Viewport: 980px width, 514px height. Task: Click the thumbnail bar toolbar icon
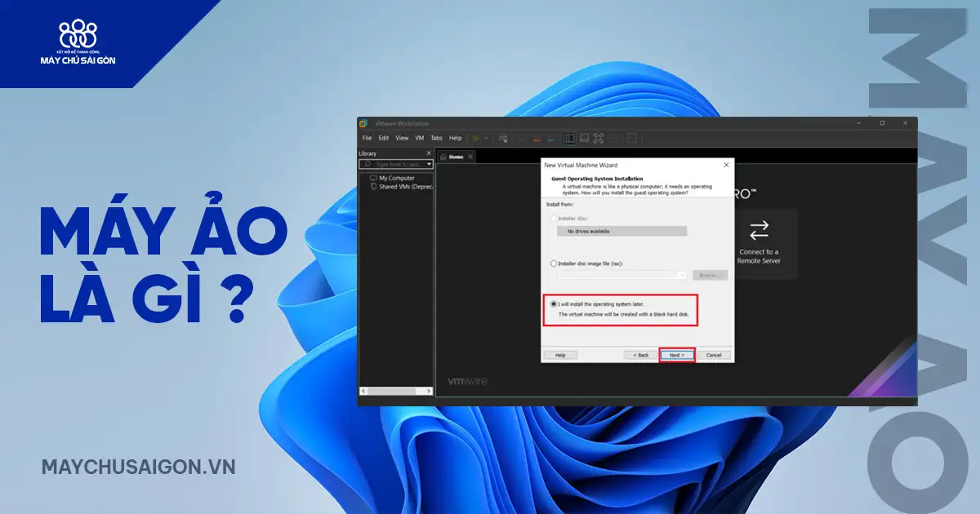pos(584,138)
